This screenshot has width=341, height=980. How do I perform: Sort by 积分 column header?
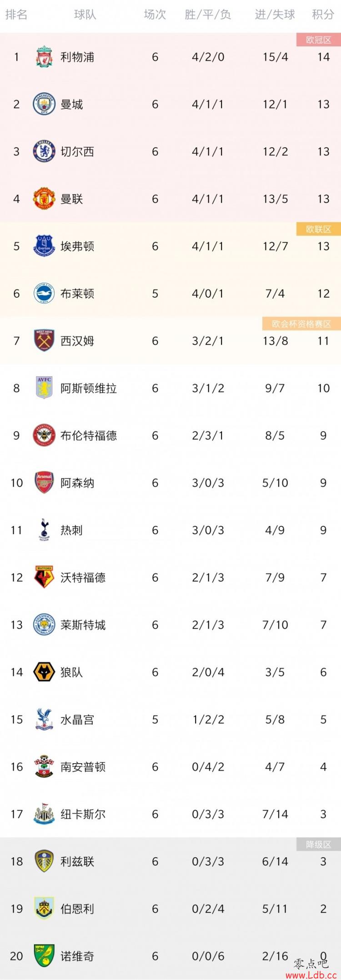tap(323, 15)
